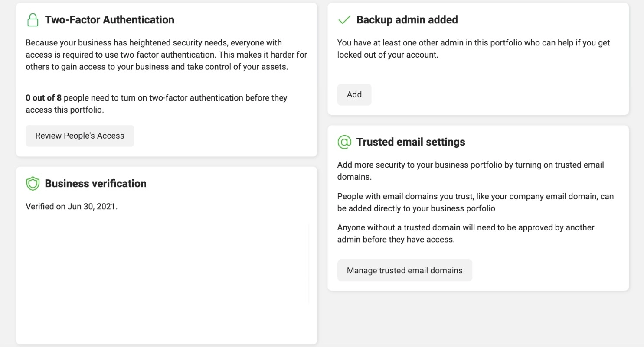Click the green checkmark icon beside Backup admin

(x=344, y=20)
